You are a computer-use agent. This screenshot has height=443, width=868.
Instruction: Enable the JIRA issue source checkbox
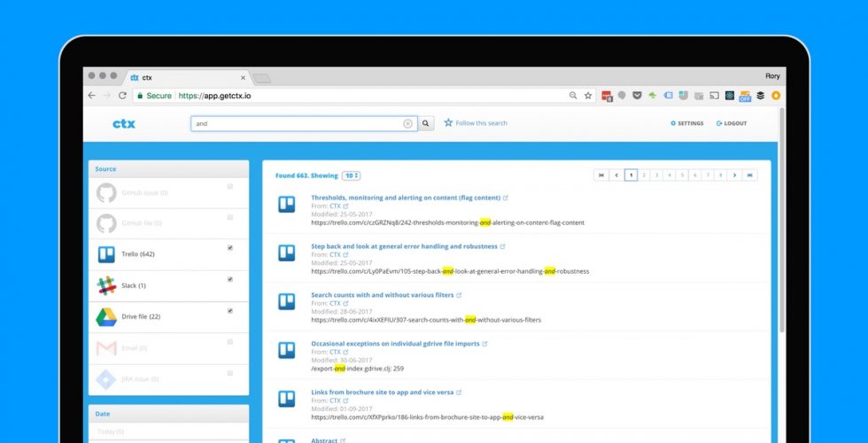point(230,373)
